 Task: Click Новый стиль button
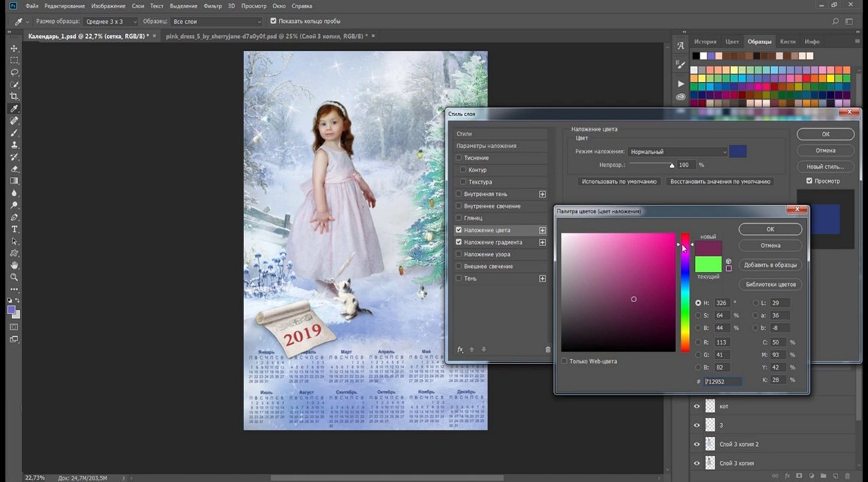pyautogui.click(x=825, y=167)
